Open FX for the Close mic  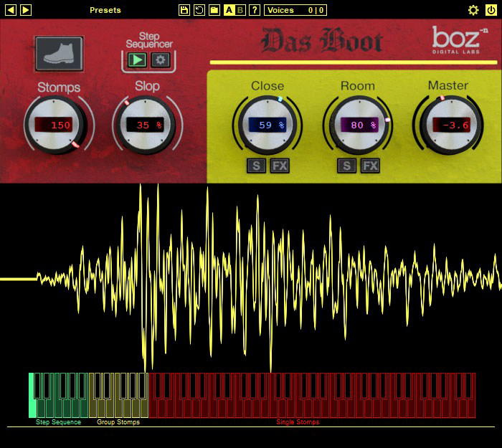pyautogui.click(x=280, y=166)
